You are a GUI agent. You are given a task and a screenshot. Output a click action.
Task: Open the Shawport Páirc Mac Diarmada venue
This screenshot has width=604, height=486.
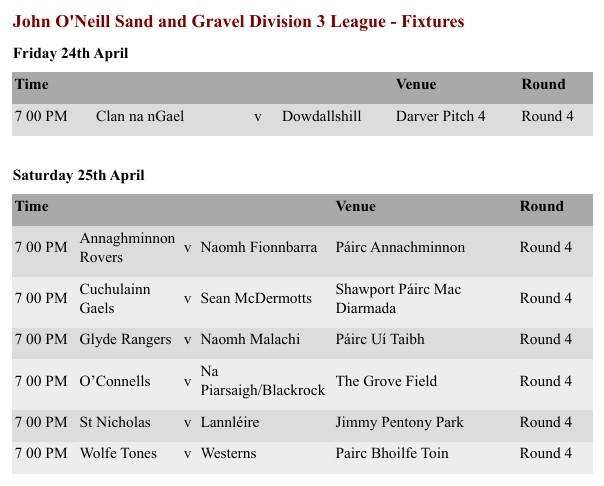pyautogui.click(x=398, y=298)
